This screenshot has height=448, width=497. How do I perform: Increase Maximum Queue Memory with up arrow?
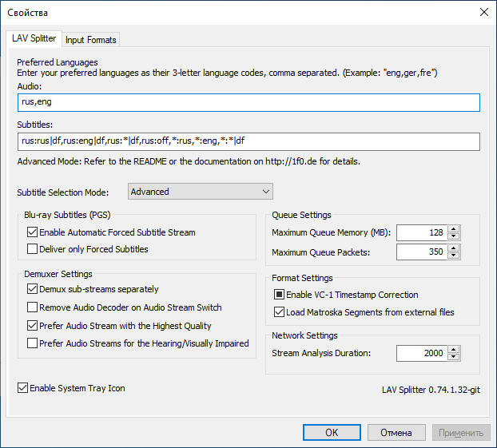[x=454, y=229]
